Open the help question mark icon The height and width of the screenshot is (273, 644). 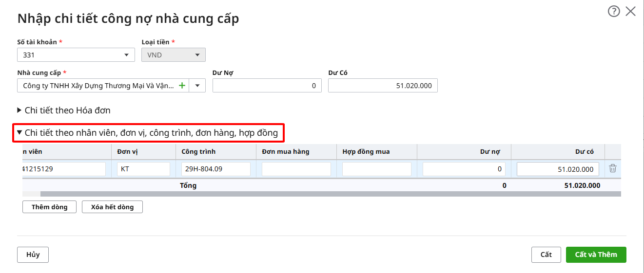click(x=613, y=11)
